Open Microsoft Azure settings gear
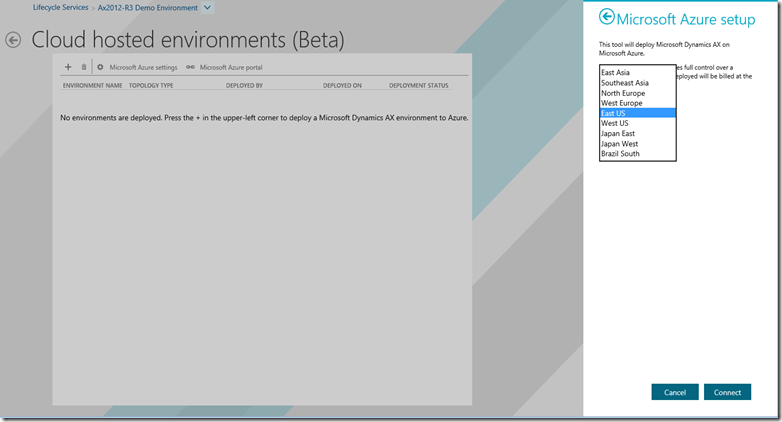The image size is (782, 422). pos(100,67)
